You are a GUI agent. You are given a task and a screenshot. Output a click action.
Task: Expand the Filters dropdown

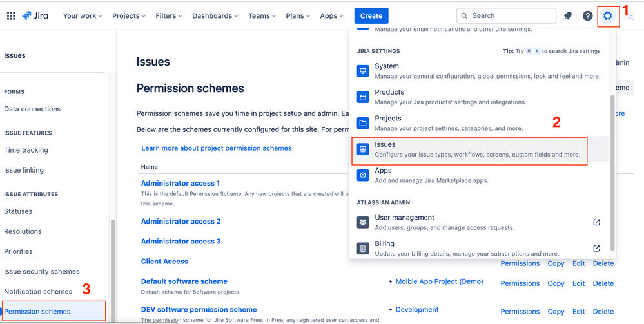(x=169, y=16)
